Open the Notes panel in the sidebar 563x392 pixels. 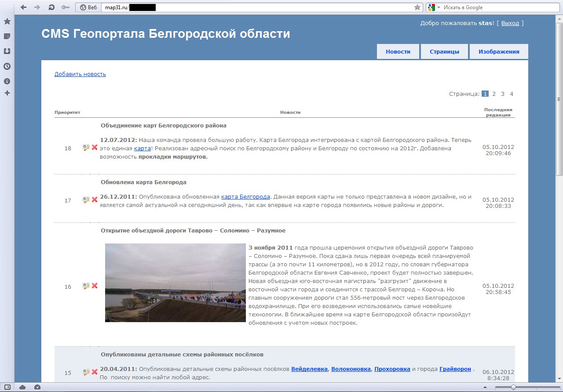[x=7, y=36]
